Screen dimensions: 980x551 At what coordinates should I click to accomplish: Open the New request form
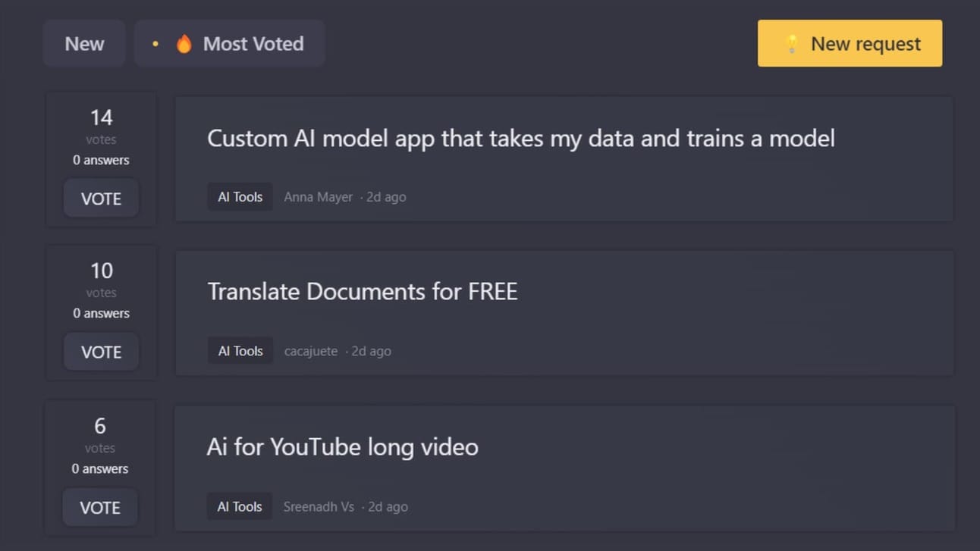pos(850,43)
